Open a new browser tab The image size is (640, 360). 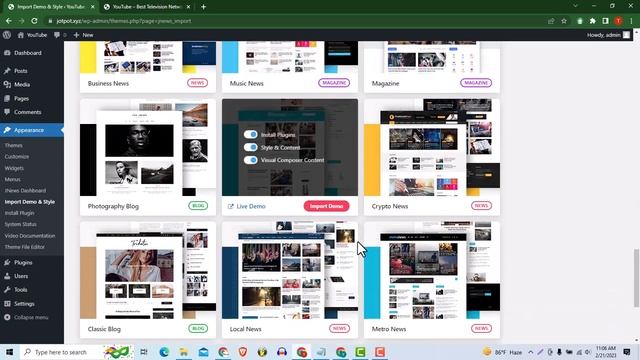[203, 7]
